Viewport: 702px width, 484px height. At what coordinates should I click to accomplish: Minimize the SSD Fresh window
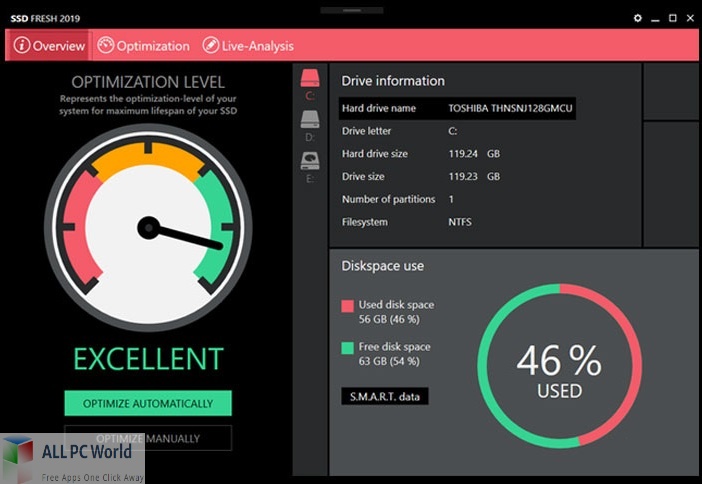point(655,20)
